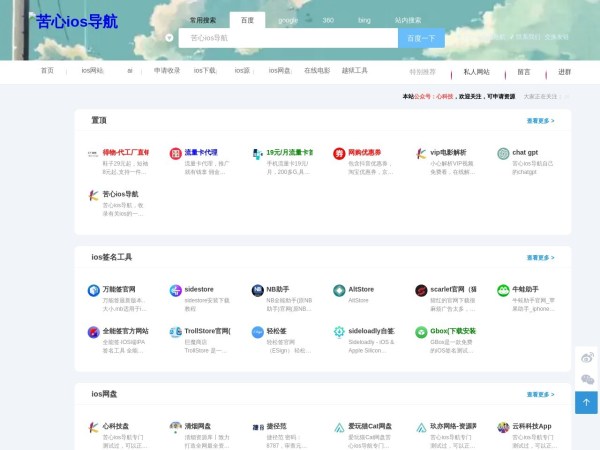Click the Gbox green icon
The image size is (600, 450).
(x=421, y=332)
